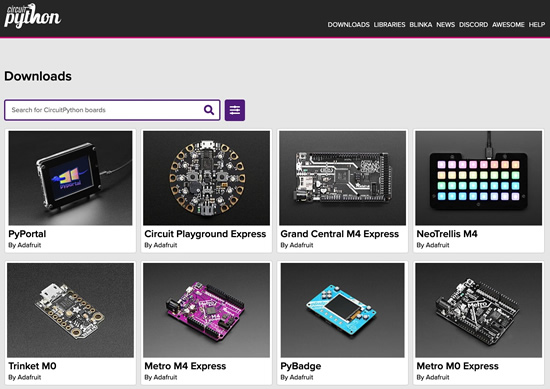Click the PyPortal title text
Image resolution: width=550 pixels, height=389 pixels.
click(x=27, y=234)
